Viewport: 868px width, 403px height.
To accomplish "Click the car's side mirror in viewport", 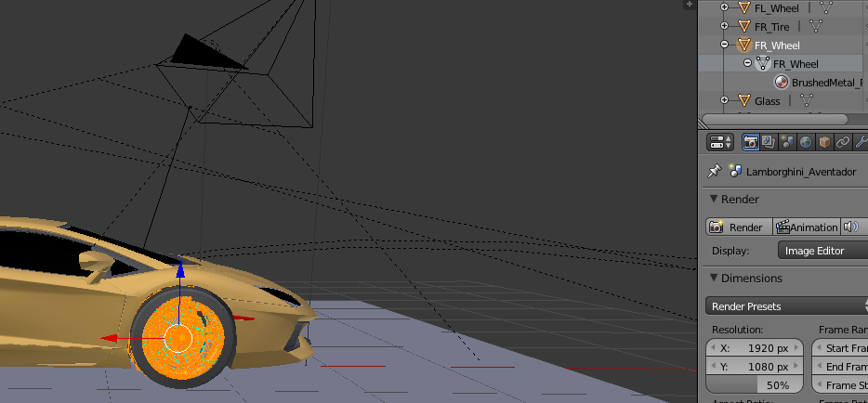I will point(97,262).
